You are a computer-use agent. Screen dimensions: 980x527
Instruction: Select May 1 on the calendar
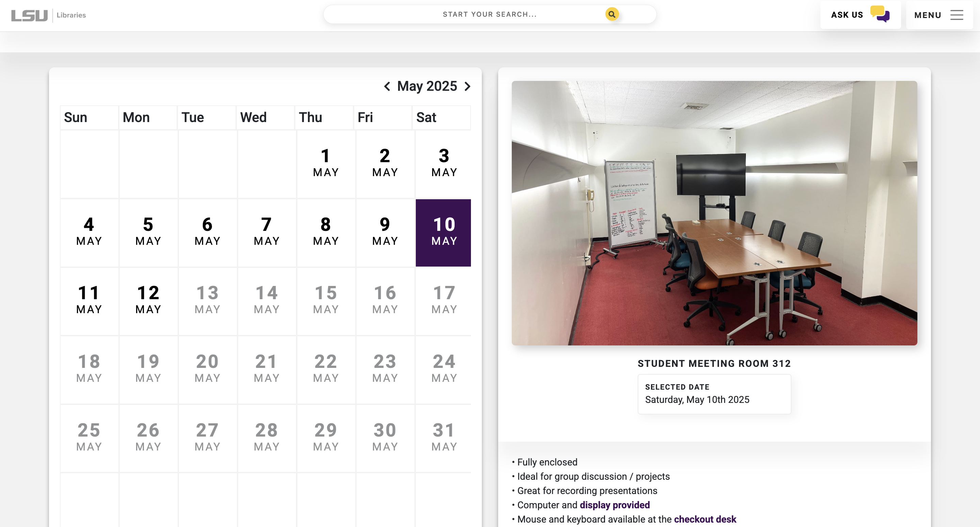point(326,163)
